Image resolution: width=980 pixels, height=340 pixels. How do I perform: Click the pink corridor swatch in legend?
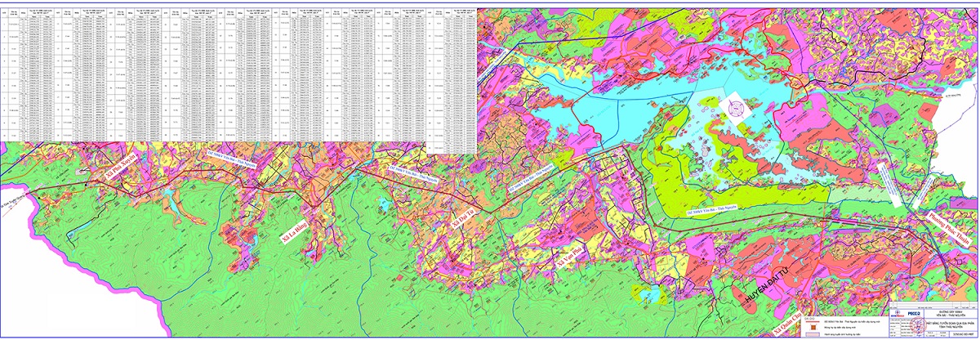(813, 334)
